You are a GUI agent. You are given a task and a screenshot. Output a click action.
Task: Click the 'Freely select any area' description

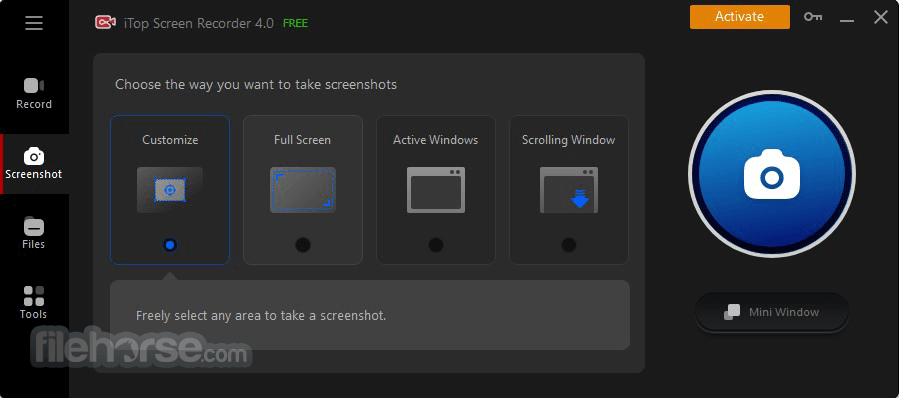point(261,315)
